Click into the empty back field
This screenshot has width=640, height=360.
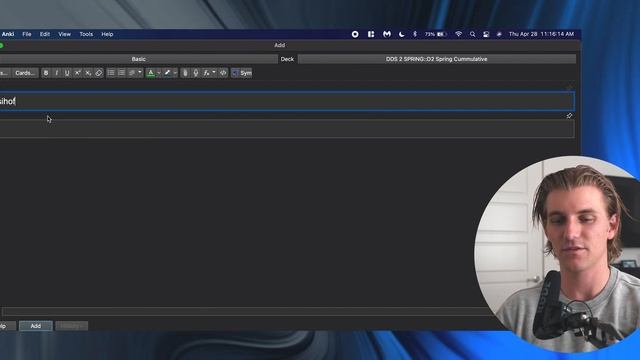(287, 129)
